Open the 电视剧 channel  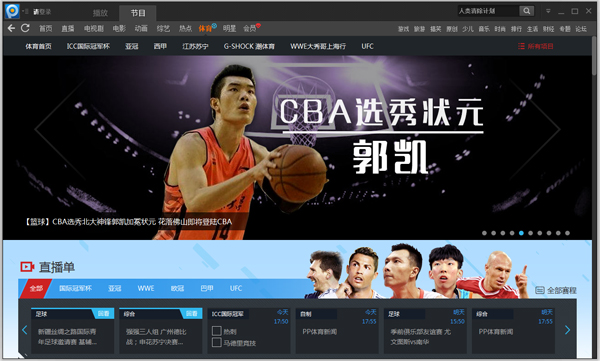coord(94,28)
